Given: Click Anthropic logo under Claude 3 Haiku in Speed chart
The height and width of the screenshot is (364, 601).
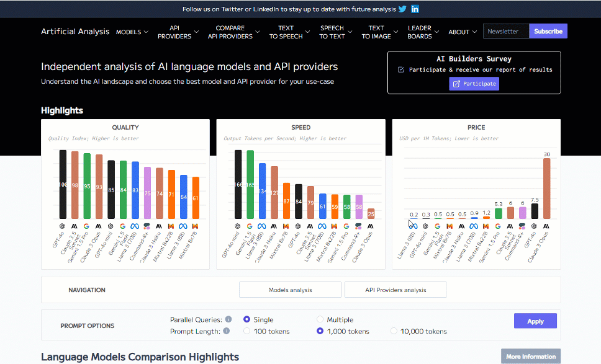Looking at the screenshot, I should (x=274, y=226).
